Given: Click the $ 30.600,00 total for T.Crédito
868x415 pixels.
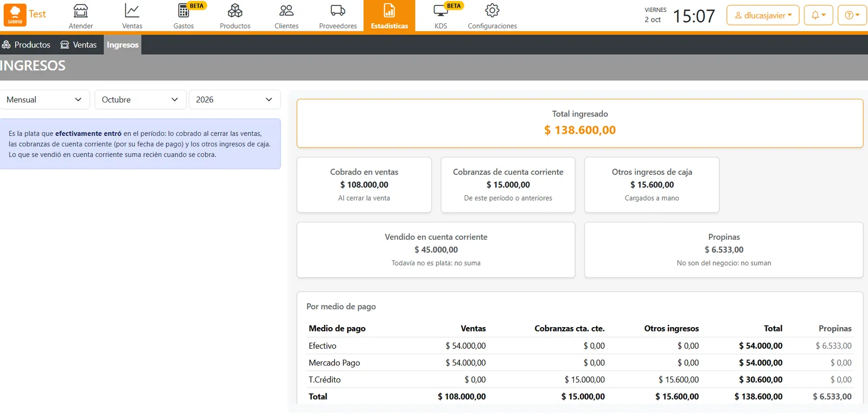Looking at the screenshot, I should point(761,379).
